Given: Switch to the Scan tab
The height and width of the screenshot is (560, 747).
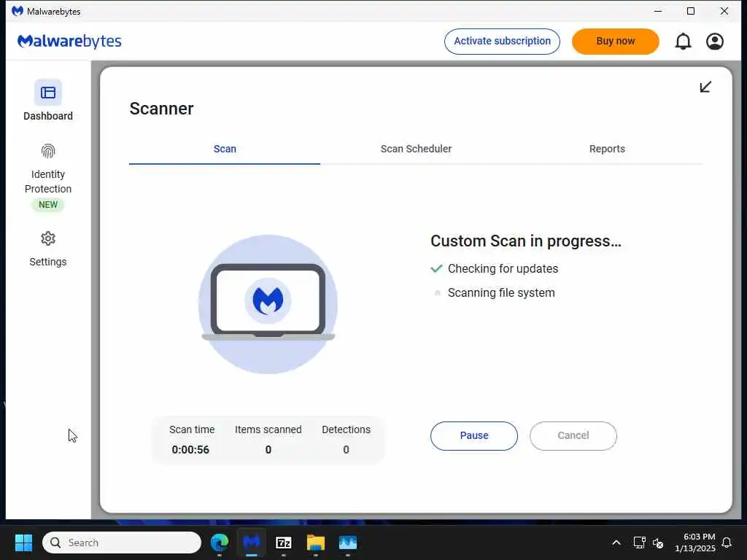Looking at the screenshot, I should point(225,149).
